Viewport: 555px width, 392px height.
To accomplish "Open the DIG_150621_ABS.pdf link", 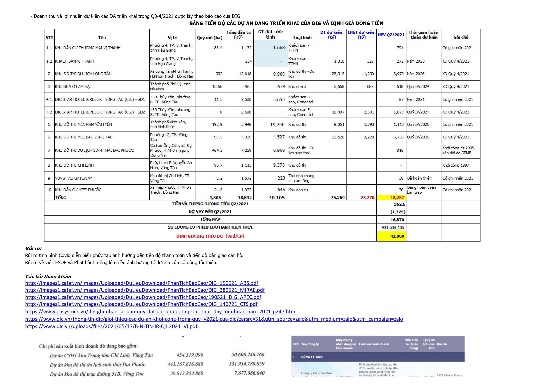I will (142, 283).
